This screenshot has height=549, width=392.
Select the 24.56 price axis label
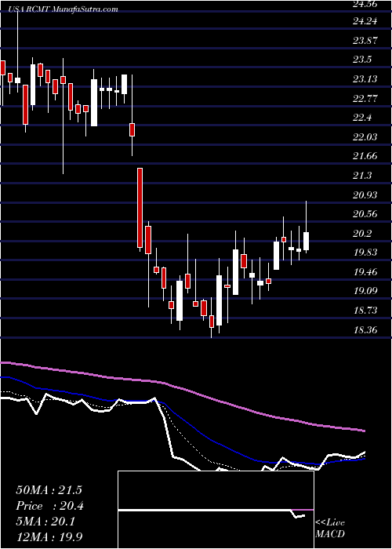(365, 4)
